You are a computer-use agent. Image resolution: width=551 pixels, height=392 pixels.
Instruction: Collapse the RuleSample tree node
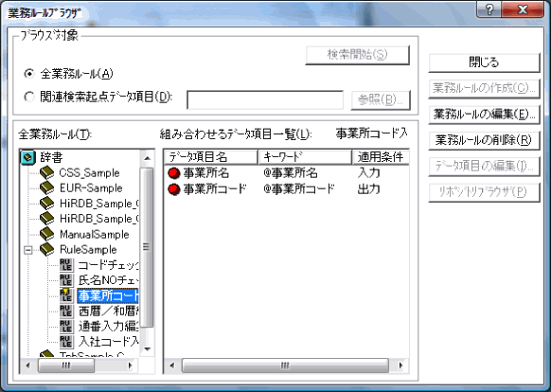tap(27, 250)
